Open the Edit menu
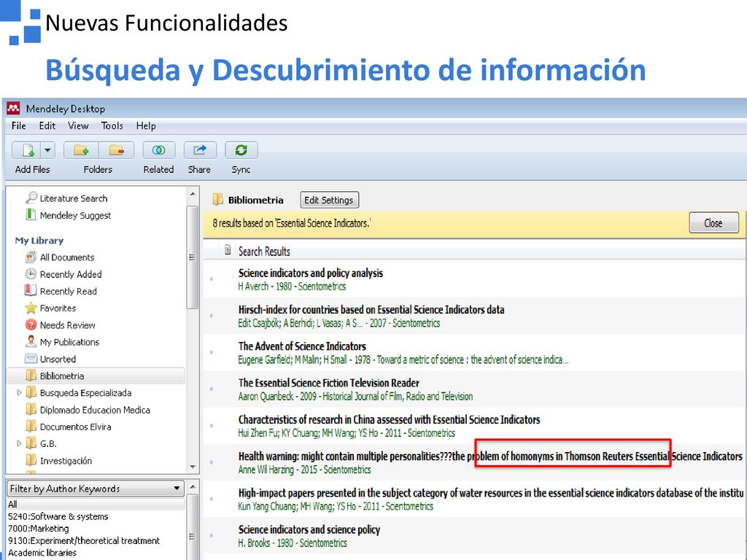Image resolution: width=747 pixels, height=560 pixels. coord(47,125)
